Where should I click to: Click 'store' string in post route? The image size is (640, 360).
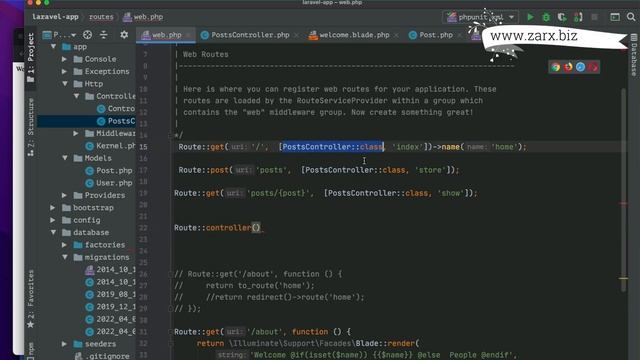point(430,170)
